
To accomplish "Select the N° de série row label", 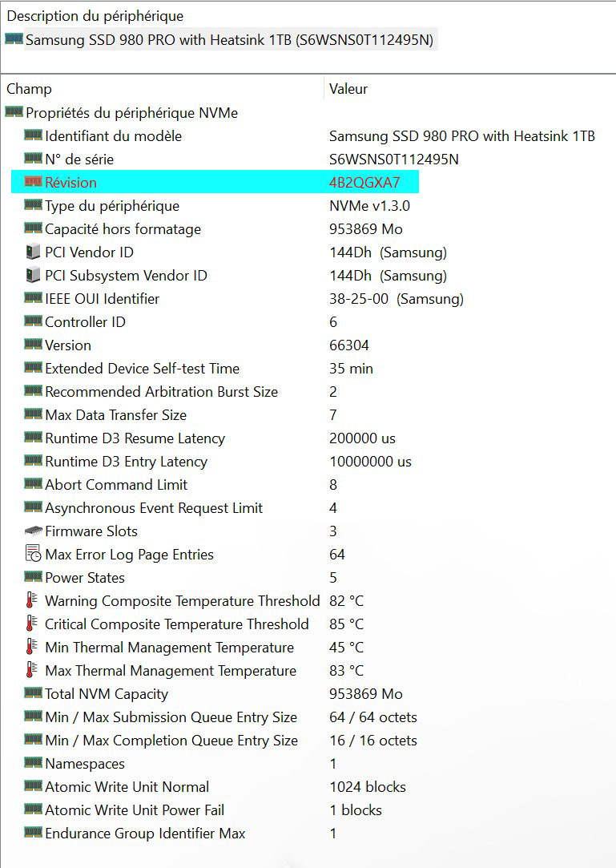I will pos(79,159).
